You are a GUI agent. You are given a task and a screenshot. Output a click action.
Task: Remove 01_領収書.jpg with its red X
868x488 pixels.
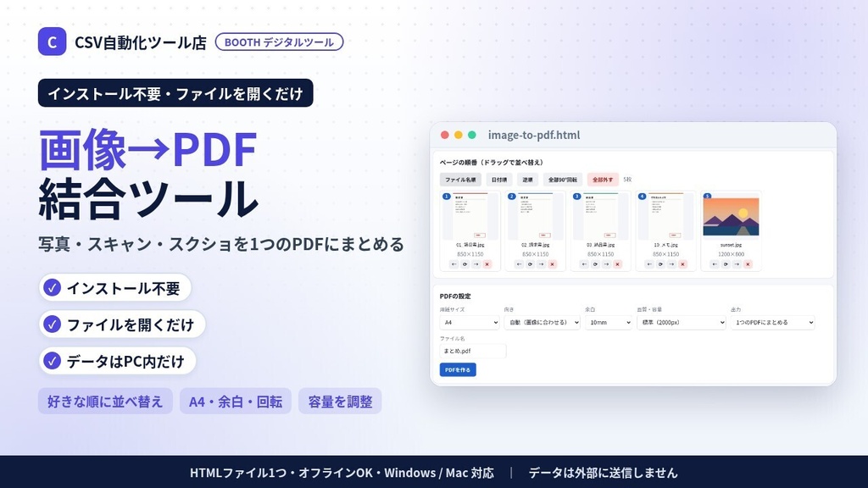(487, 264)
